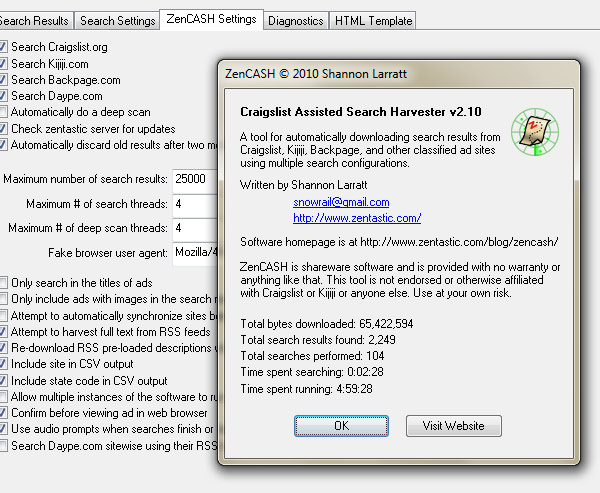Click the 'Time spent searching: 0:02:28' text
The image size is (600, 493).
point(312,372)
